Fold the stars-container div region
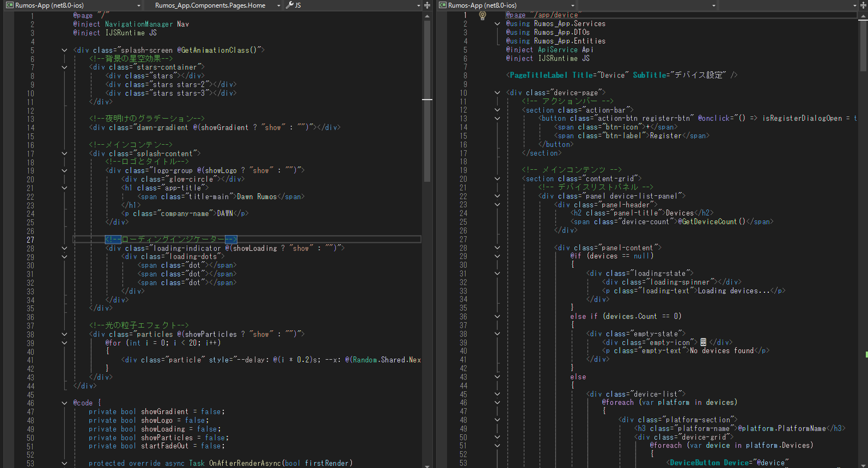 click(64, 67)
